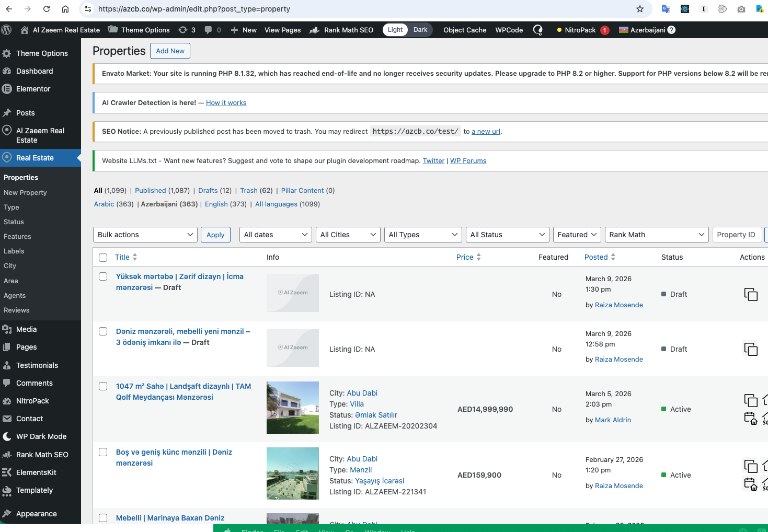768x532 pixels.
Task: Click the Add New button
Action: (x=170, y=51)
